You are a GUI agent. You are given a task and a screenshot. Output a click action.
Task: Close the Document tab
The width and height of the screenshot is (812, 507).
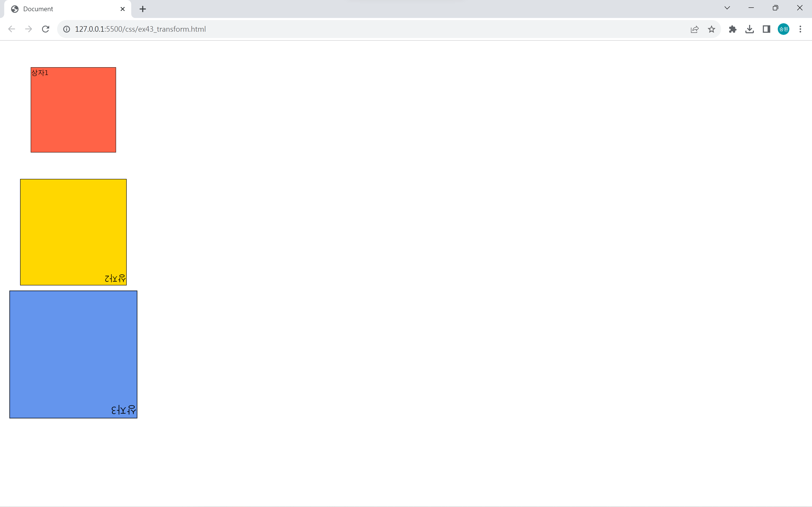tap(122, 9)
